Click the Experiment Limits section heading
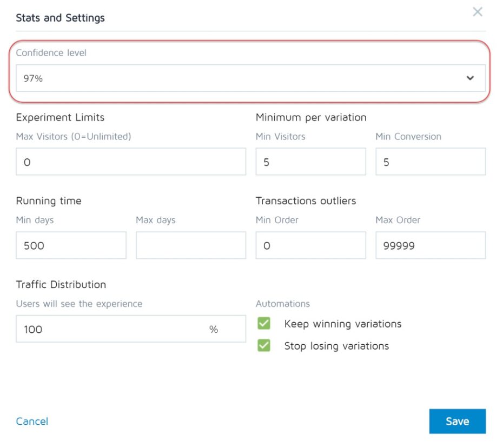 pos(59,117)
